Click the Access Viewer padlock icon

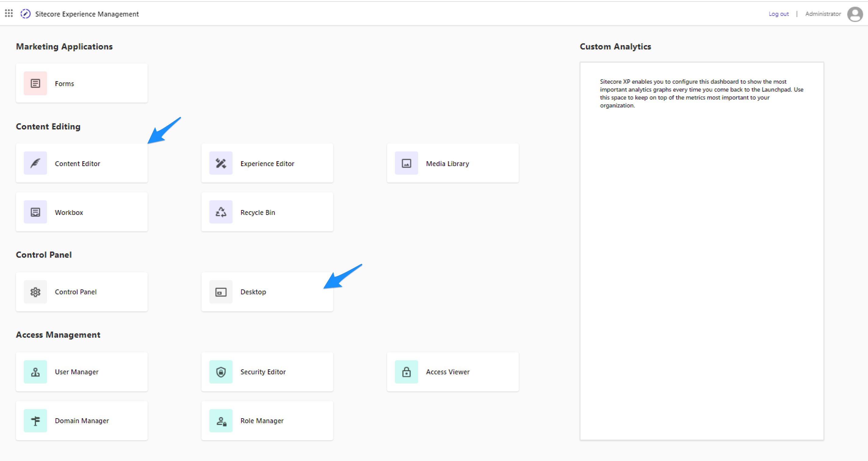[406, 372]
